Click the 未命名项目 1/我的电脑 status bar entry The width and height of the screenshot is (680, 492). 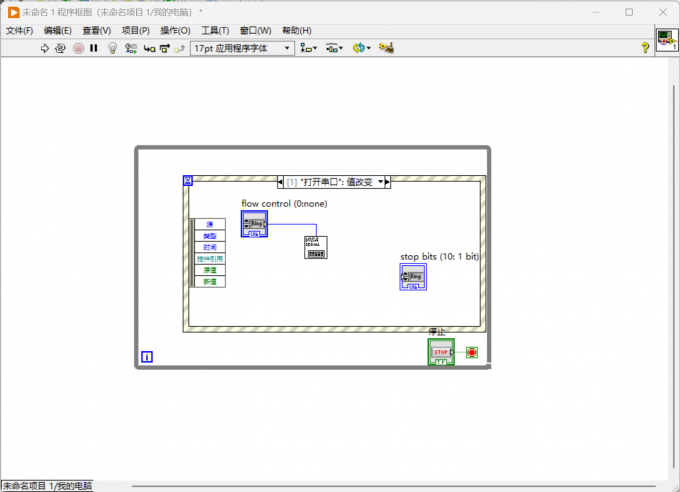(47, 486)
